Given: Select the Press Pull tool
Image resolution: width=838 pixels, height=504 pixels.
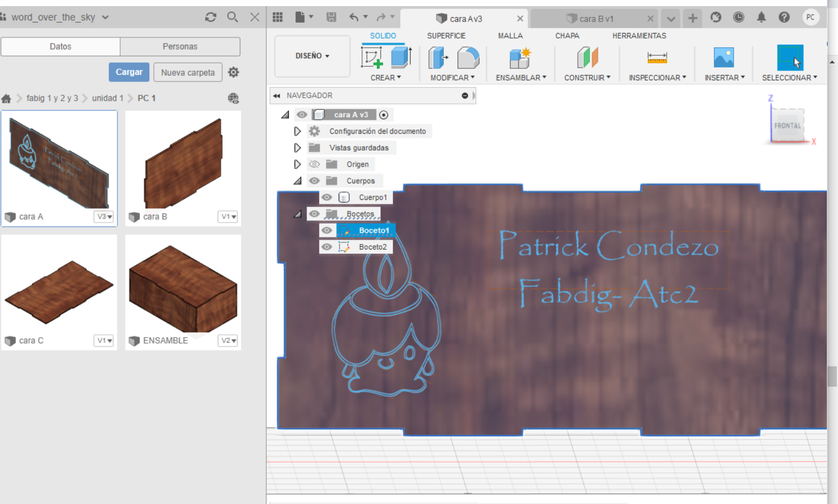Looking at the screenshot, I should coord(439,57).
